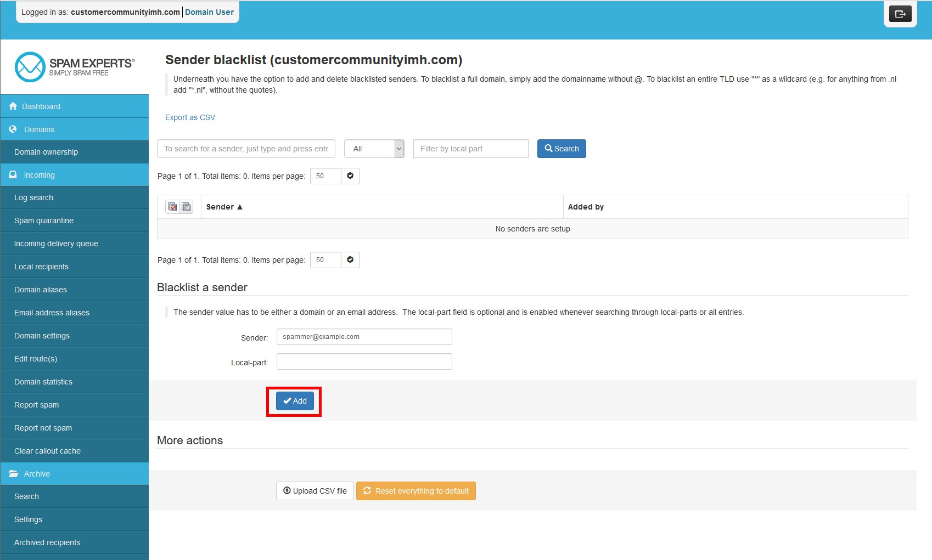Open Report spam page
The height and width of the screenshot is (560, 932).
75,405
